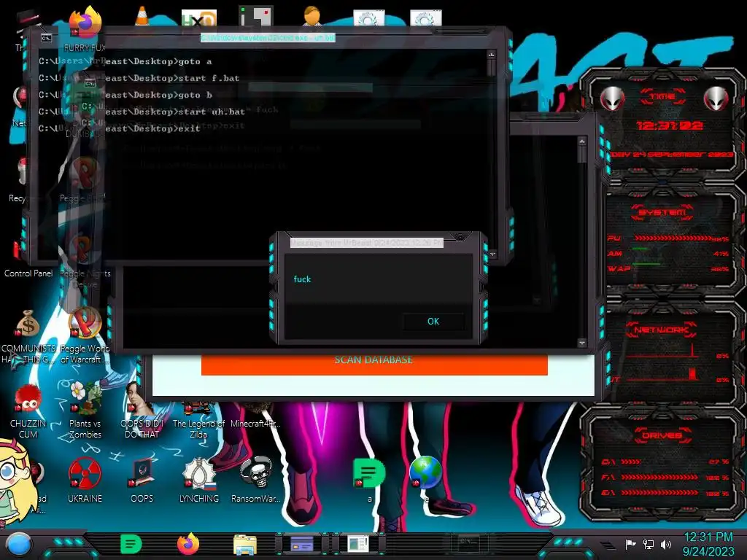
Task: Click the 'start uh.bat' command line text
Action: [212, 112]
